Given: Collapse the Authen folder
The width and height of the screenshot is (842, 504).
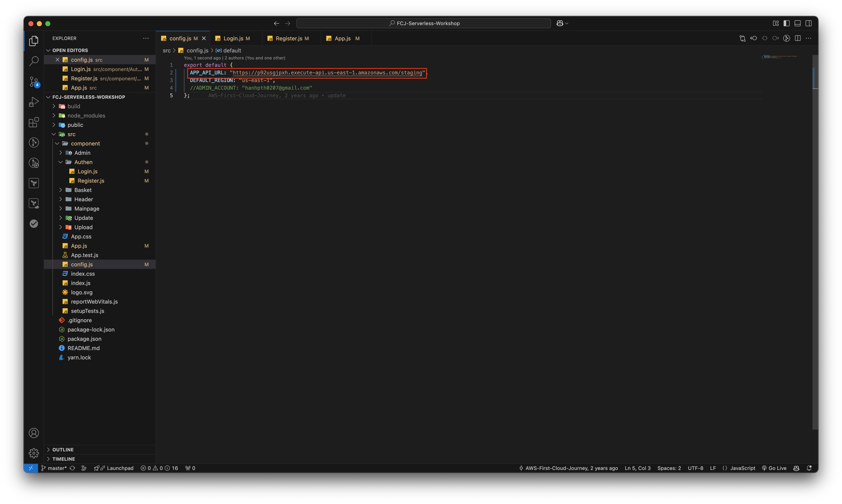Looking at the screenshot, I should click(x=60, y=162).
